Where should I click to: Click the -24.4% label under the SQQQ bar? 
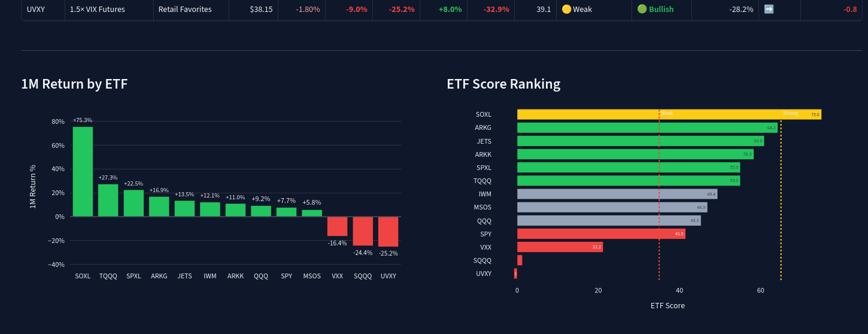363,253
